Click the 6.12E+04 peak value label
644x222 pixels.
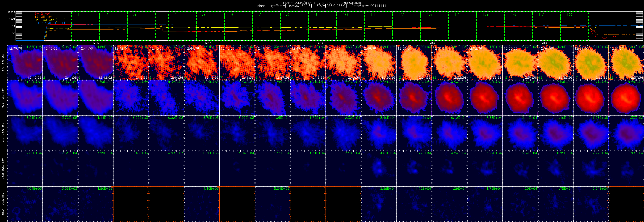459,118
